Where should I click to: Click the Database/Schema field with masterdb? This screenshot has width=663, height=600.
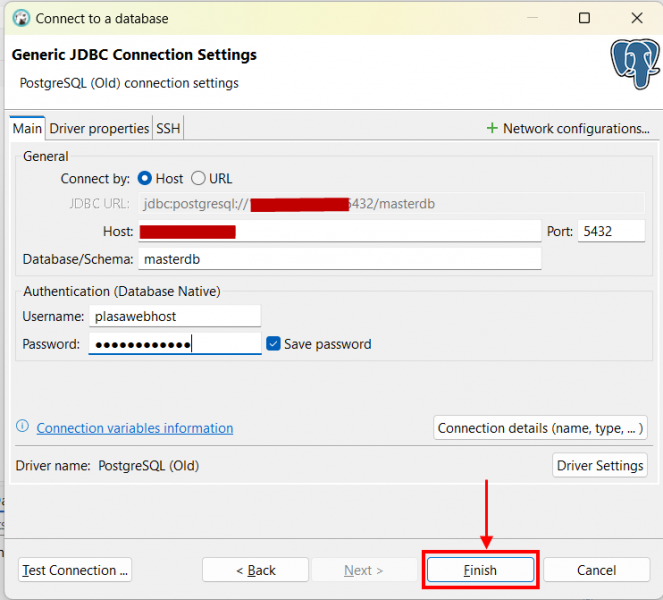[340, 259]
